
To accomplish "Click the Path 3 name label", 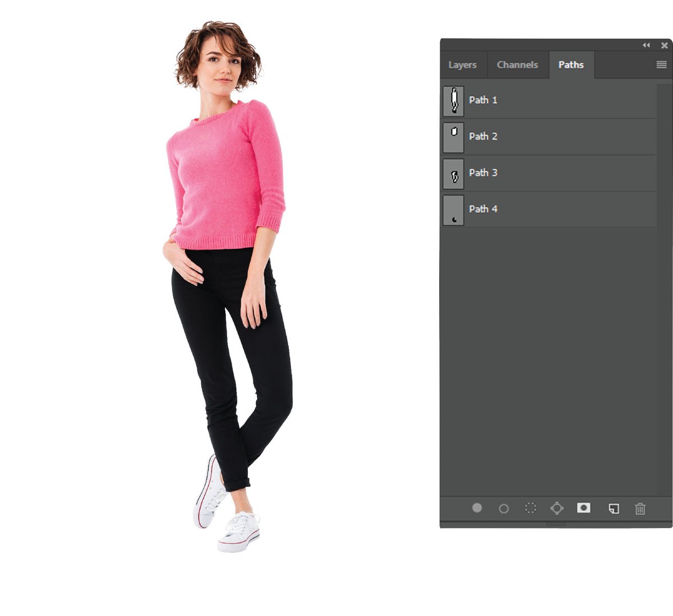I will pyautogui.click(x=483, y=173).
